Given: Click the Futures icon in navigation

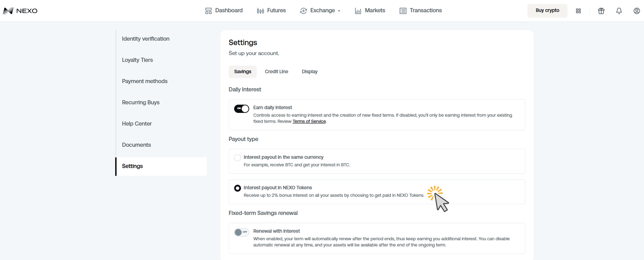Looking at the screenshot, I should pyautogui.click(x=260, y=11).
